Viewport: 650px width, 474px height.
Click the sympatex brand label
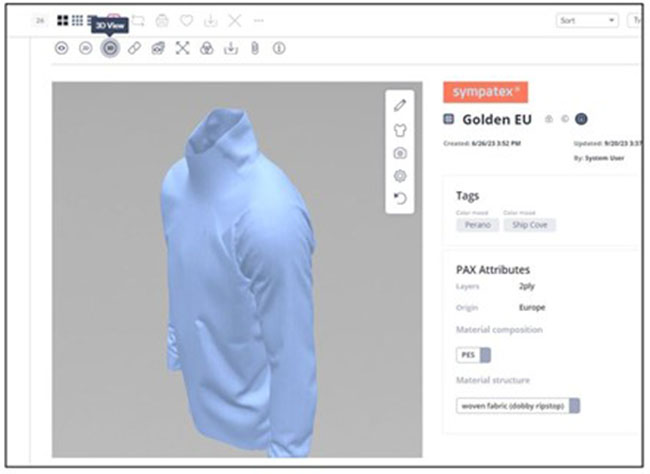point(485,92)
